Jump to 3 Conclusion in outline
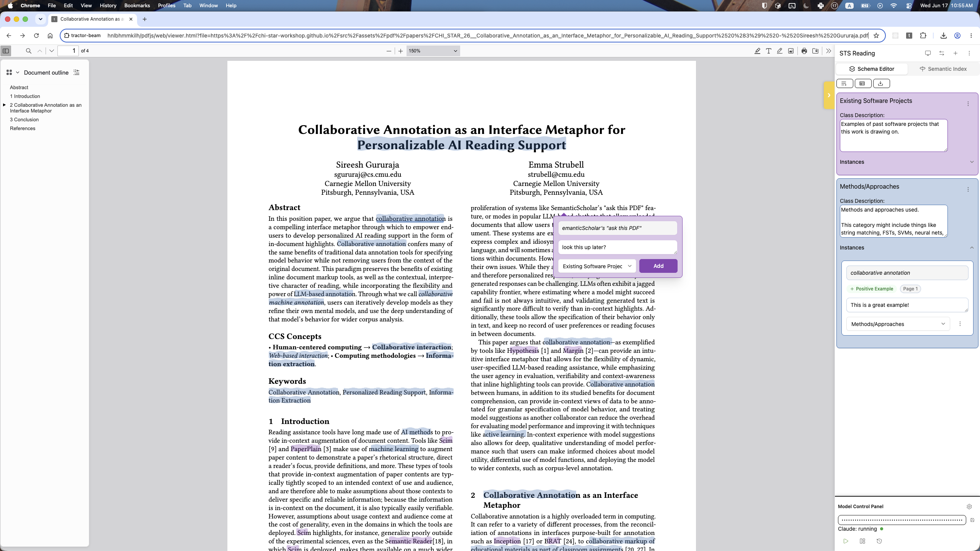The width and height of the screenshot is (980, 551). click(x=24, y=120)
